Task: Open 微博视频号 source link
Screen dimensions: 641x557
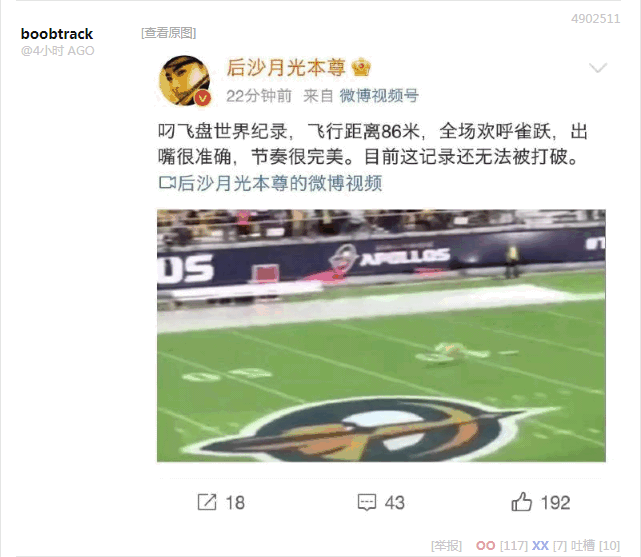Action: (x=379, y=96)
